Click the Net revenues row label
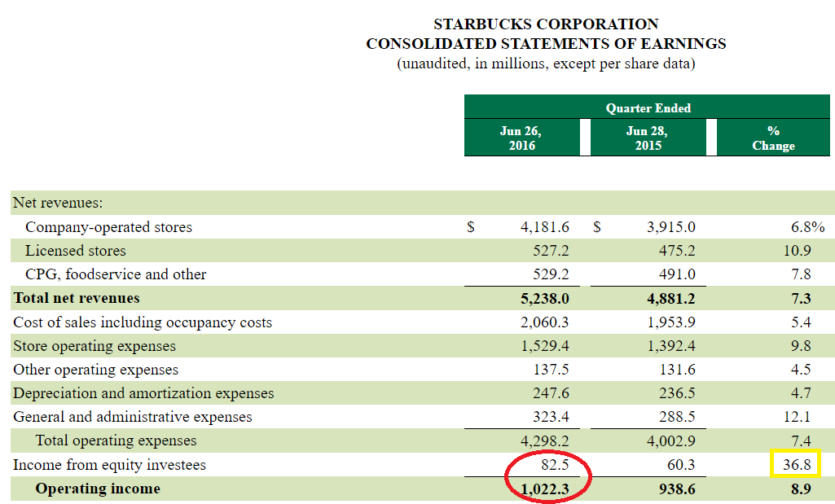835x504 pixels. click(57, 203)
